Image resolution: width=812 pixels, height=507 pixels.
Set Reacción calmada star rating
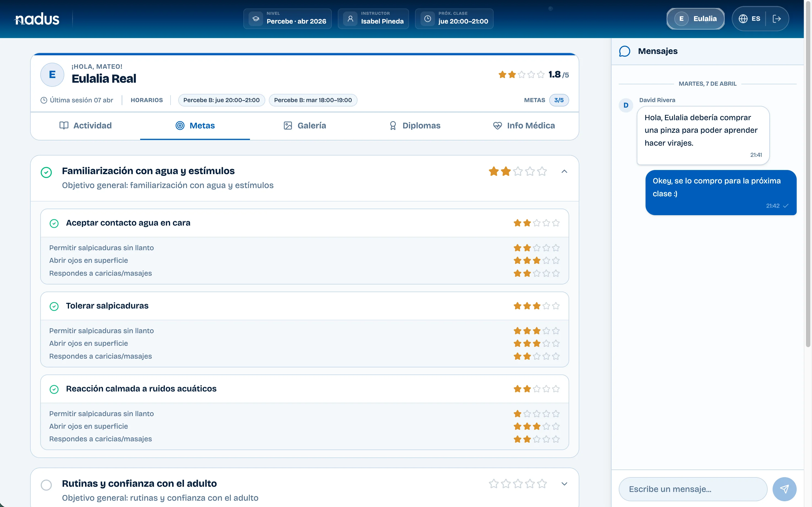click(536, 389)
